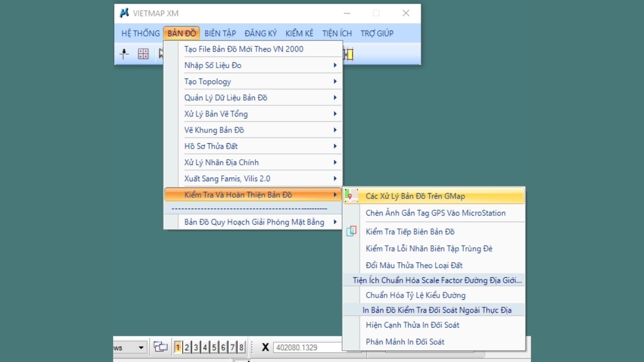Select Đổi Màu Thửa Theo Loại Đất option
This screenshot has height=362, width=644.
(x=414, y=265)
